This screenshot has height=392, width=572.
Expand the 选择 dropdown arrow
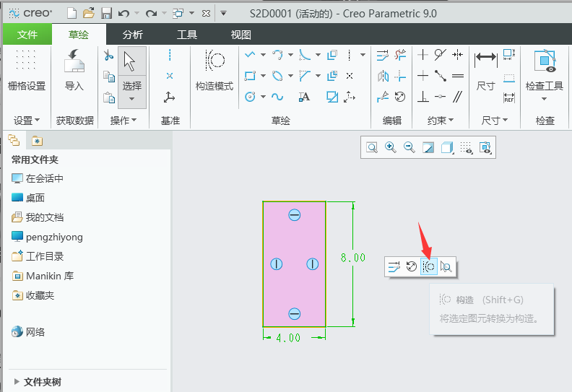click(131, 99)
